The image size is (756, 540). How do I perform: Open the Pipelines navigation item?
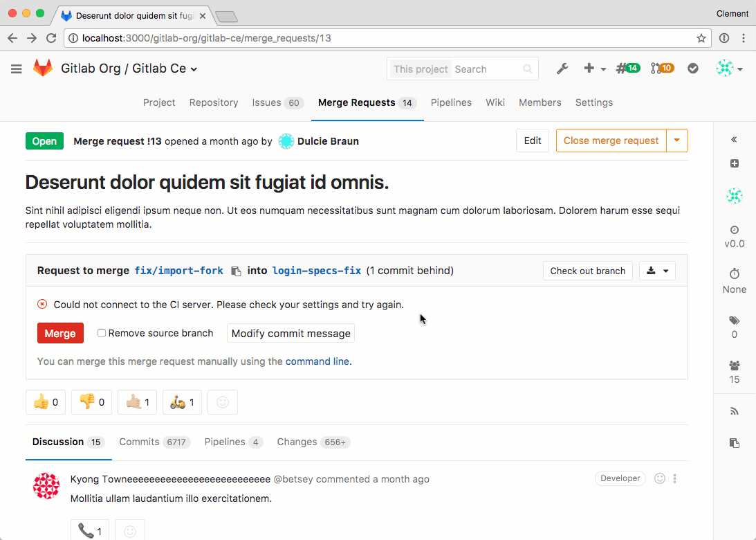(451, 102)
